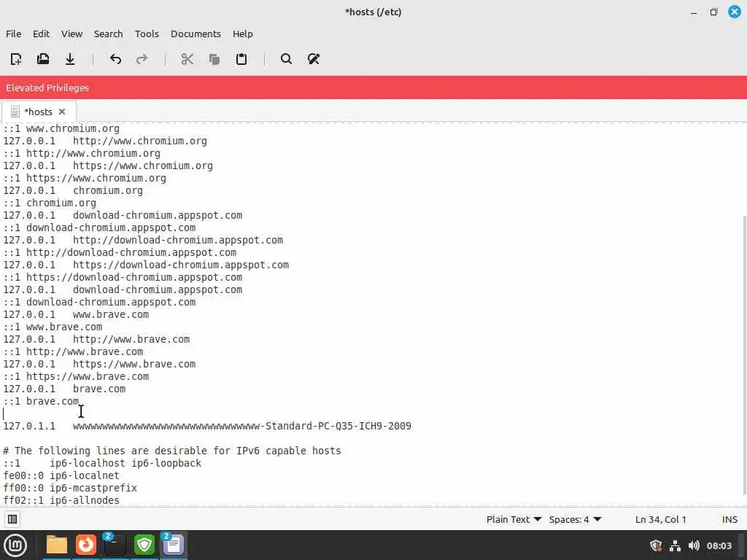Redo the last edit
This screenshot has height=560, width=747.
142,59
